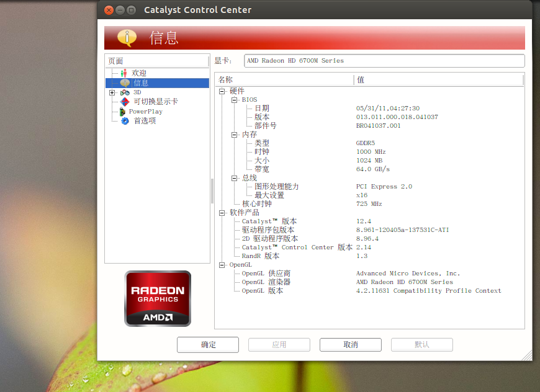Close the Catalyst Control Center window
The image size is (540, 392).
(109, 10)
